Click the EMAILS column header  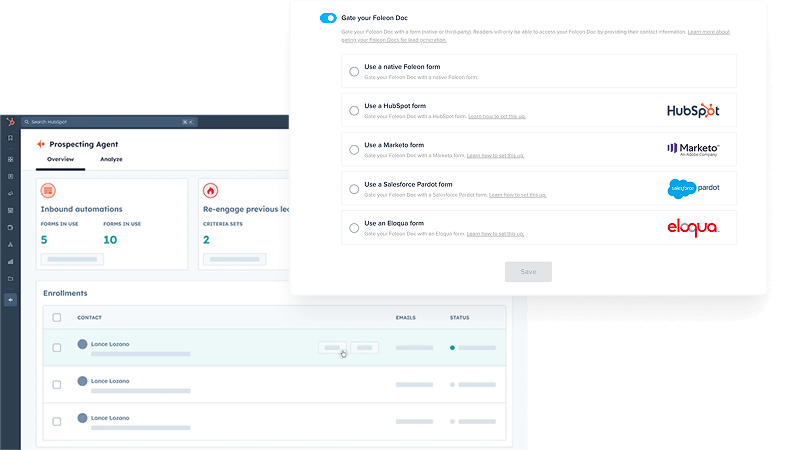(406, 317)
